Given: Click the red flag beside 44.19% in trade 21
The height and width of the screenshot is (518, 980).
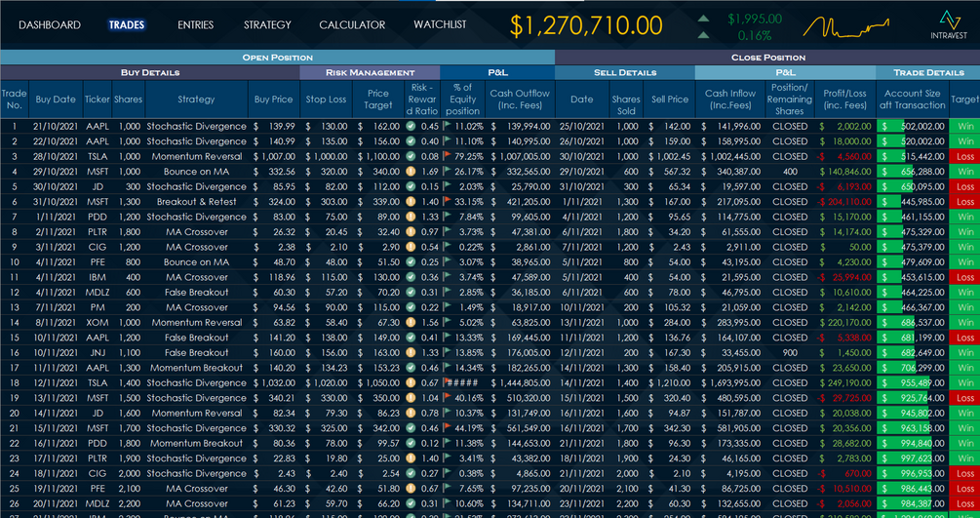Looking at the screenshot, I should coord(447,427).
